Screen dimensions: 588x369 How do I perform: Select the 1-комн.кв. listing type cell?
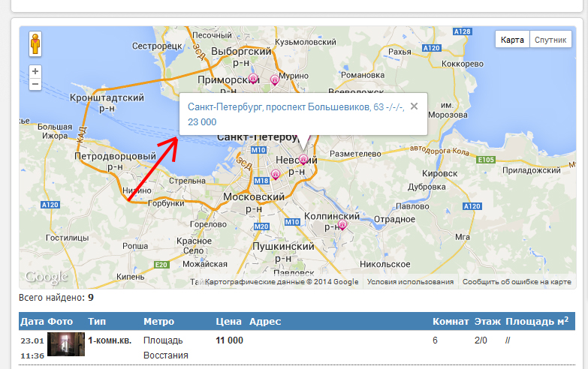(x=110, y=340)
